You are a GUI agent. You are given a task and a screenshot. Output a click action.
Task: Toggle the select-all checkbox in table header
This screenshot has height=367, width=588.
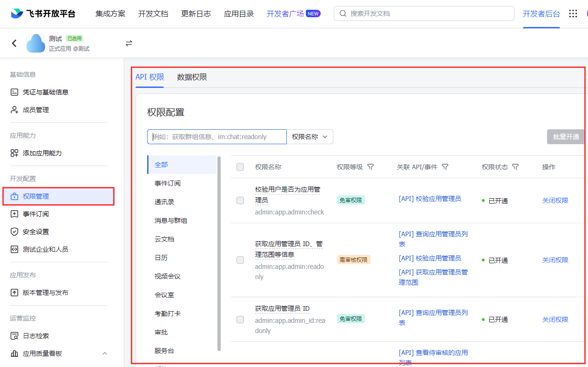(240, 167)
